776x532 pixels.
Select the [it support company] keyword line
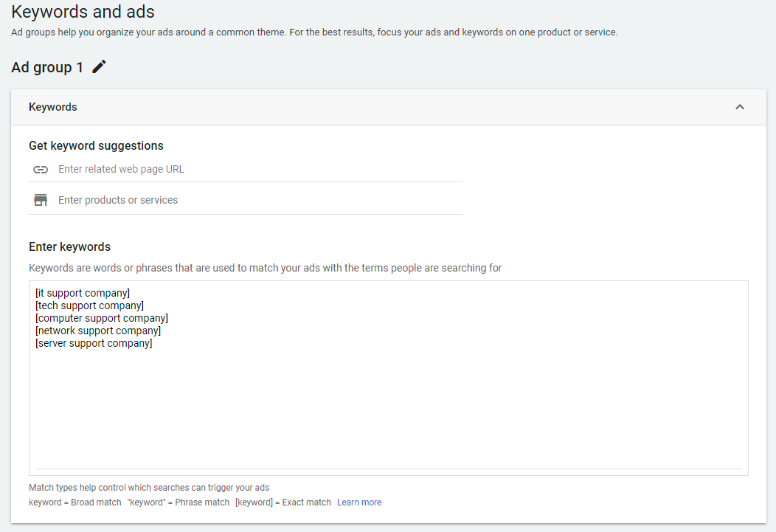coord(81,293)
